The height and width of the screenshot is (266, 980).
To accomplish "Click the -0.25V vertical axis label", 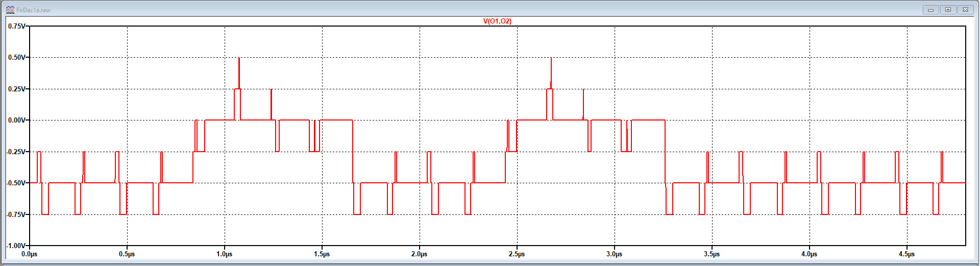I will click(x=15, y=152).
